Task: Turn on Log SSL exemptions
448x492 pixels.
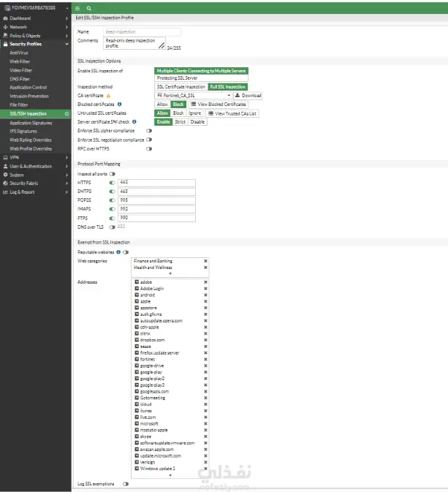Action: (x=126, y=484)
